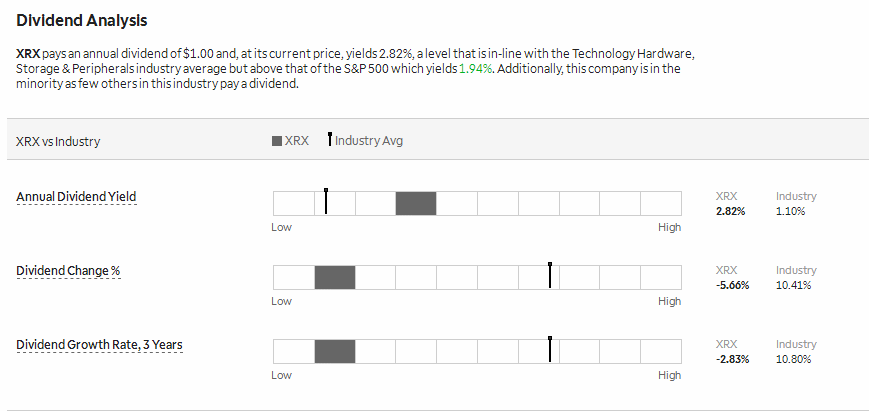Click the industry average marker on Dividend Change % bar
Screen dimensions: 869x411
(x=550, y=275)
